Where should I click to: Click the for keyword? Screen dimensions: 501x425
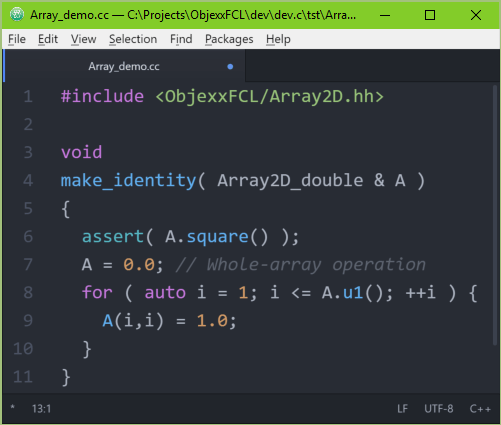click(97, 293)
